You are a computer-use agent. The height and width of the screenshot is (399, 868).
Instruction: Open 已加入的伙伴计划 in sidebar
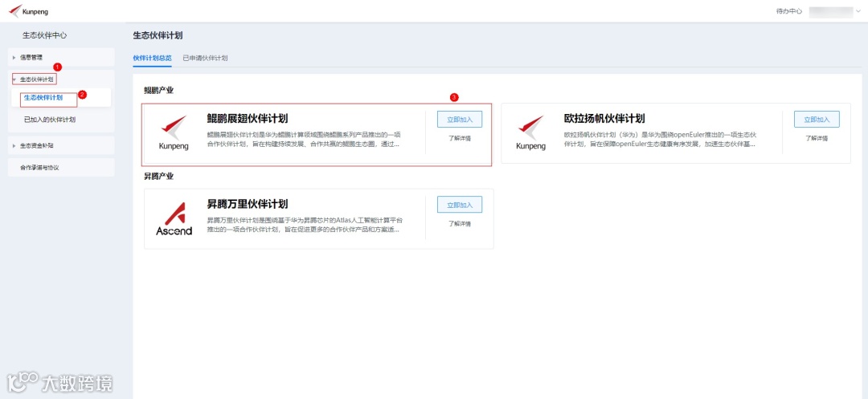pos(50,120)
